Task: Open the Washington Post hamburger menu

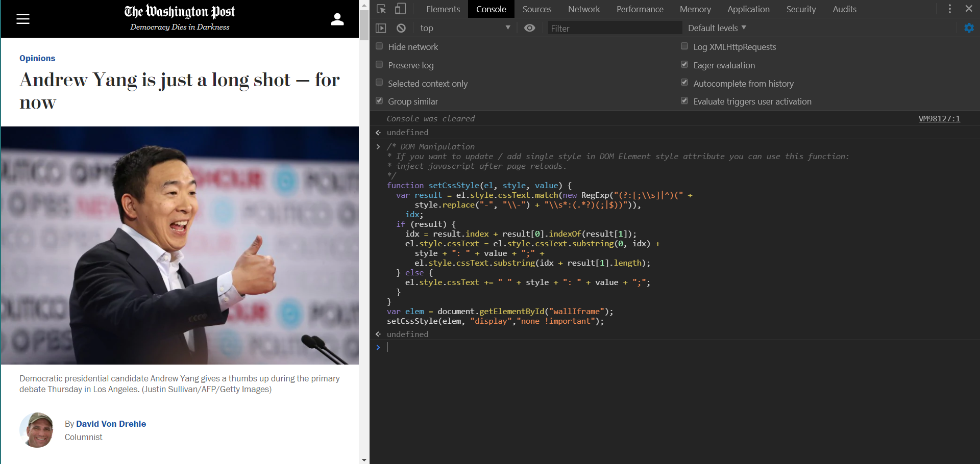Action: pyautogui.click(x=23, y=19)
